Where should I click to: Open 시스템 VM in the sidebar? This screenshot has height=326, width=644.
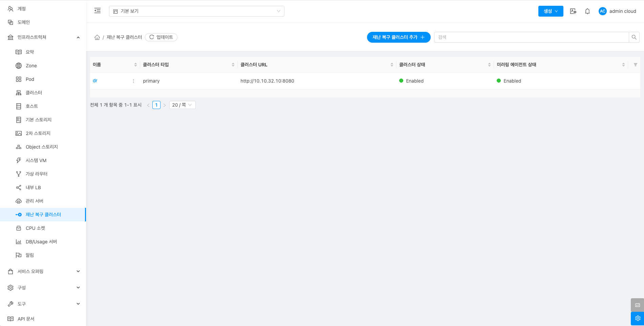click(36, 160)
